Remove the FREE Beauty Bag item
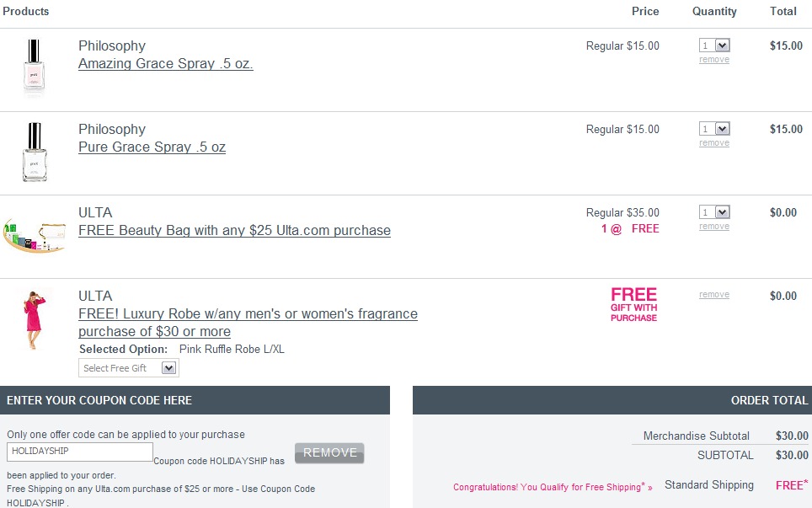Viewport: 812px width, 508px height. (714, 227)
